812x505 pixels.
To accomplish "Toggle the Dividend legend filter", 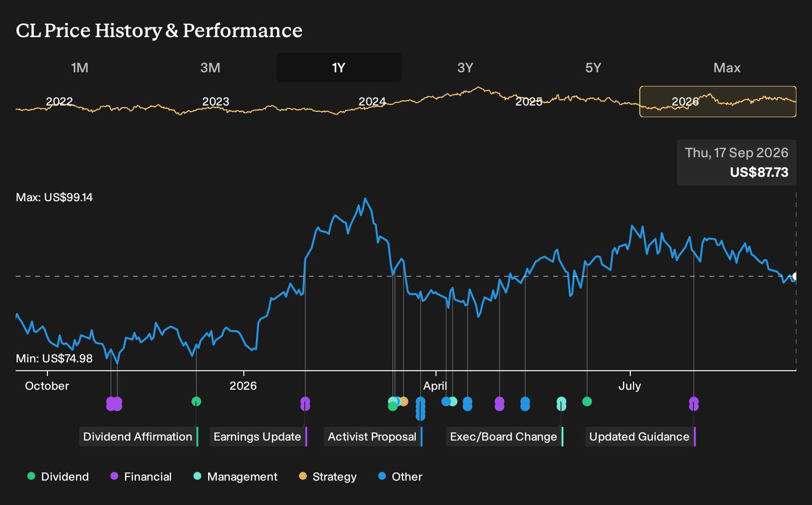I will 58,477.
